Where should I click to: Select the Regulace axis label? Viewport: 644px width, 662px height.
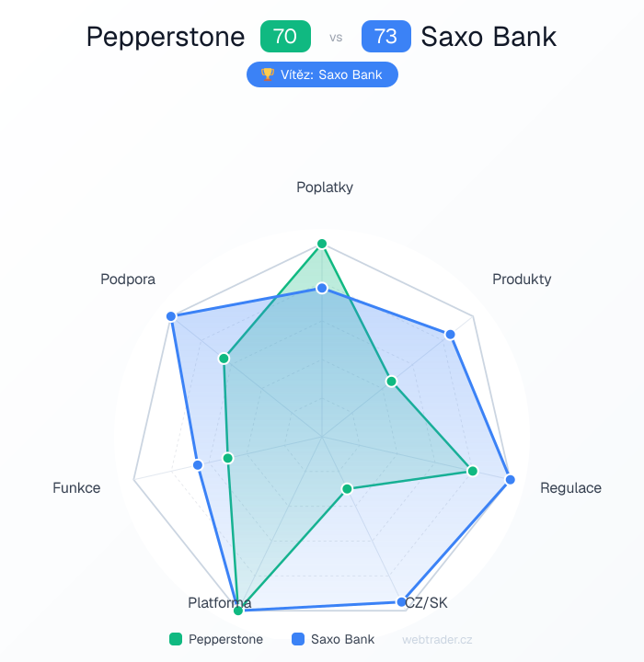click(x=570, y=488)
